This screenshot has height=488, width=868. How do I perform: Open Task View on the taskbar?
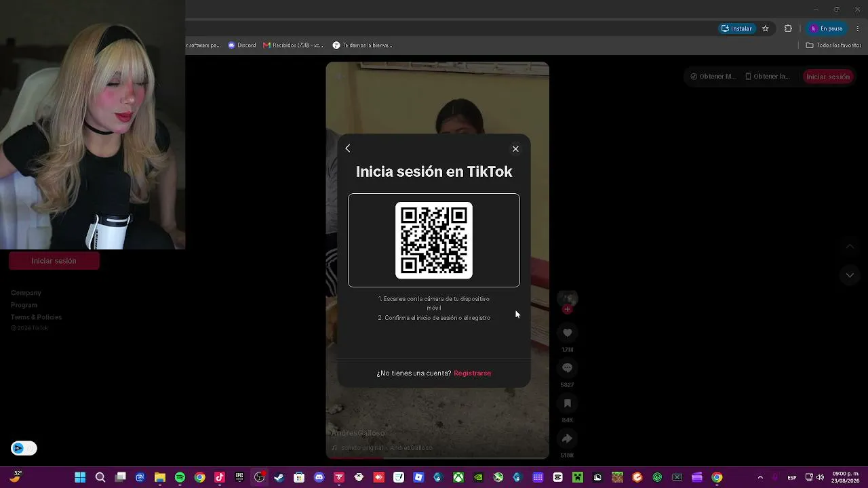pyautogui.click(x=120, y=478)
